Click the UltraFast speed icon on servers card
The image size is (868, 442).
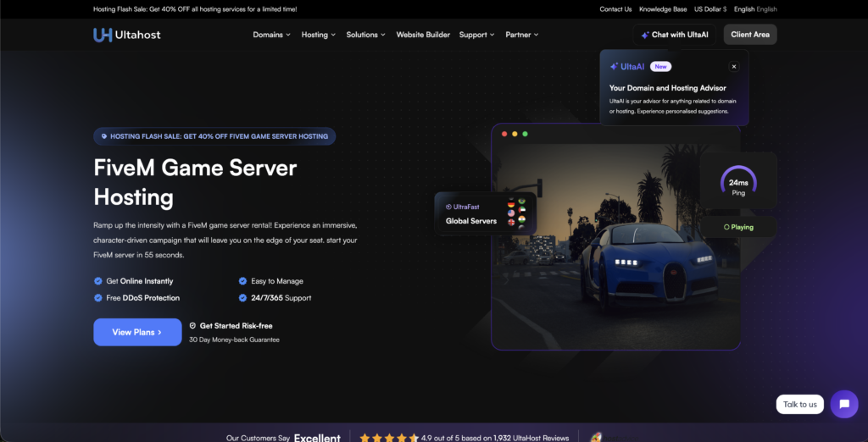(448, 207)
